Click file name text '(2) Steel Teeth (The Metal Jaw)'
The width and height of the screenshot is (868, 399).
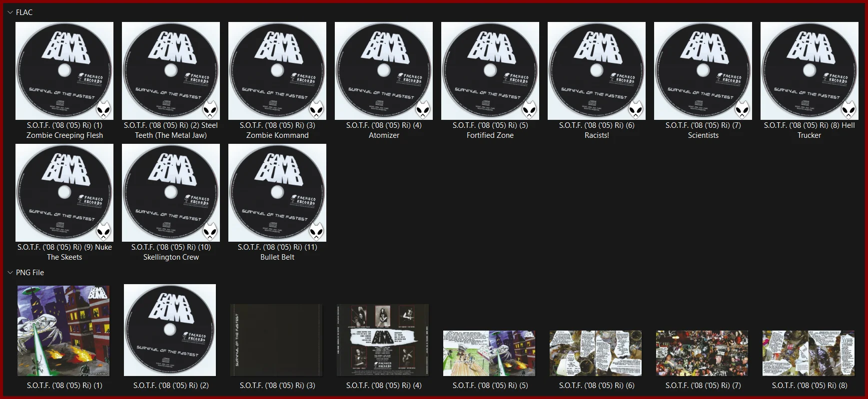pyautogui.click(x=171, y=130)
